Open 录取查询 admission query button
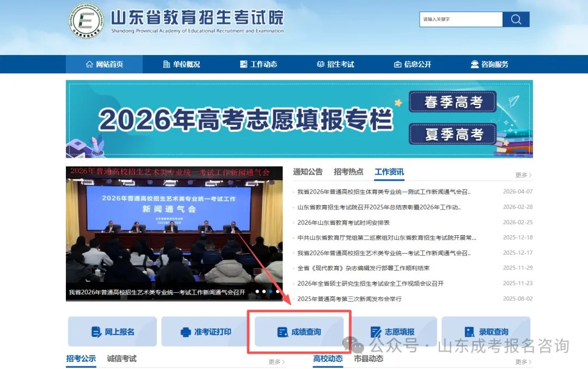 (x=486, y=331)
